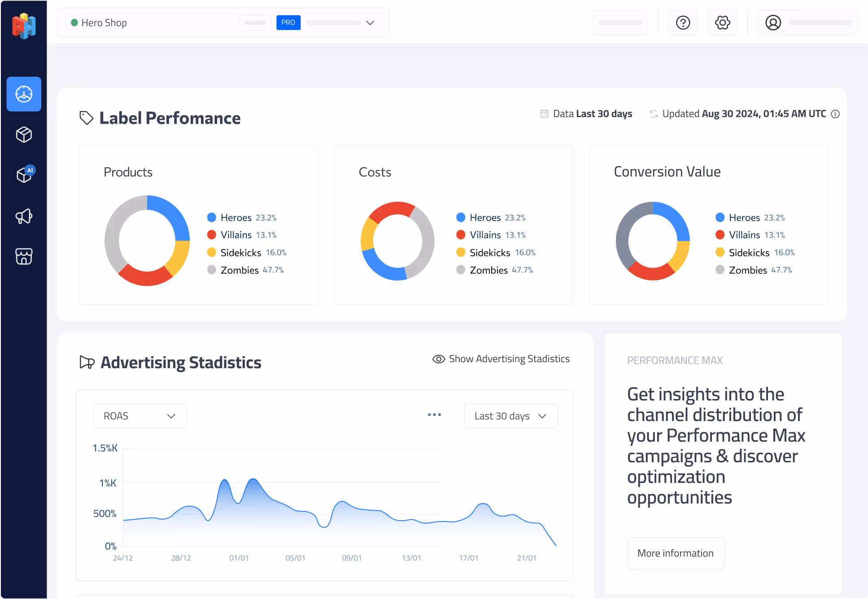Toggle Show Advertising Stadistics eye
Viewport: 868px width, 599px height.
pos(438,359)
